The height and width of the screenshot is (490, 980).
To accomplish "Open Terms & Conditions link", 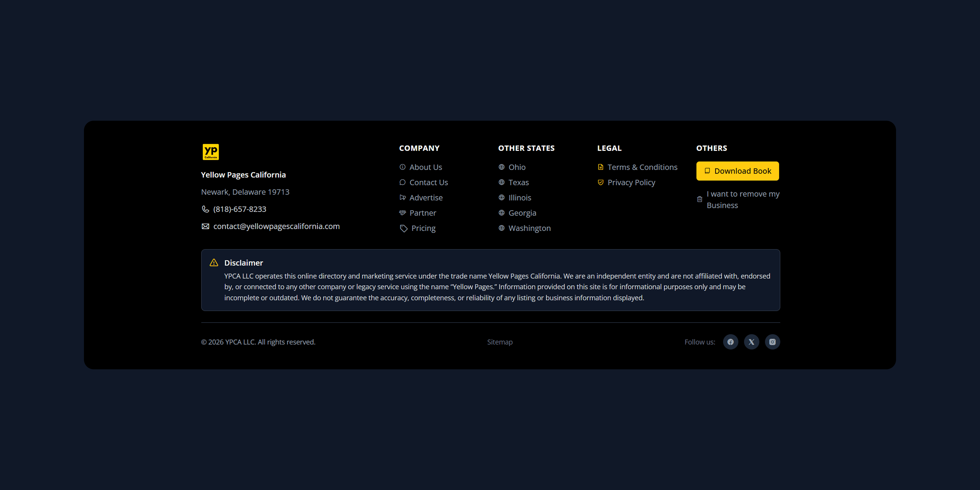I will click(642, 167).
